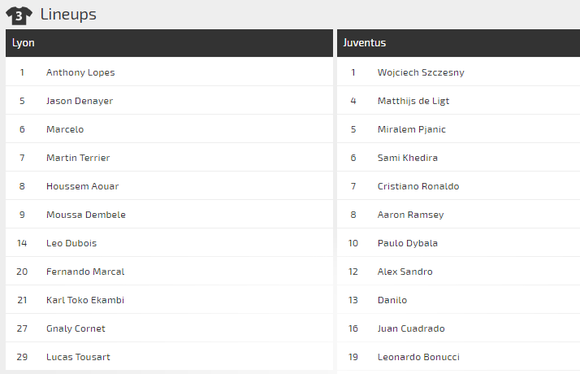Open Karl Toko Ekambi link
Image resolution: width=580 pixels, height=374 pixels.
(x=85, y=300)
